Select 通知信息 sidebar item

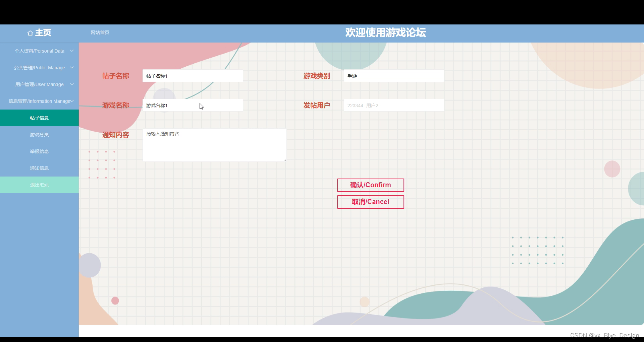[x=39, y=168]
